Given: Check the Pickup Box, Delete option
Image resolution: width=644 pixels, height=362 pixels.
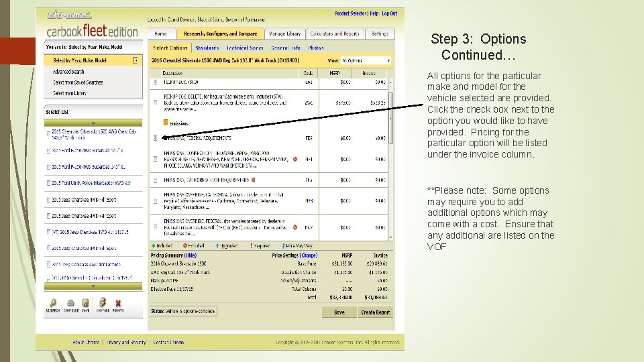Looking at the screenshot, I should (x=155, y=102).
